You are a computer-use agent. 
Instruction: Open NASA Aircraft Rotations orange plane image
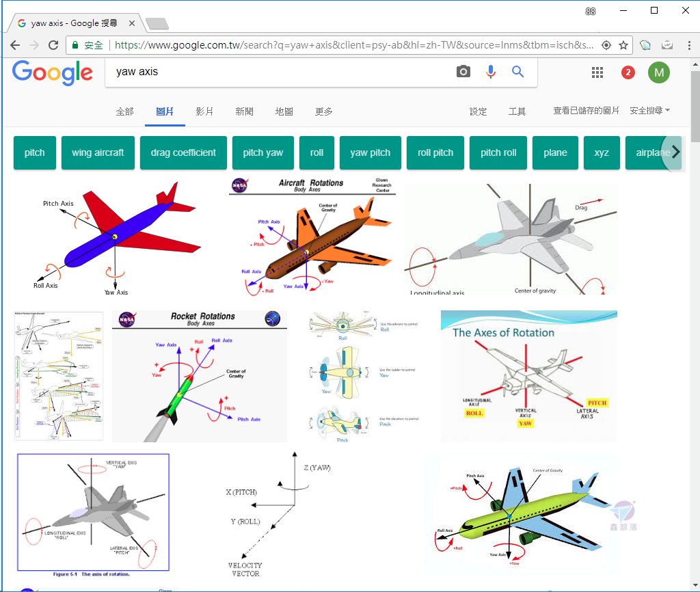[312, 237]
